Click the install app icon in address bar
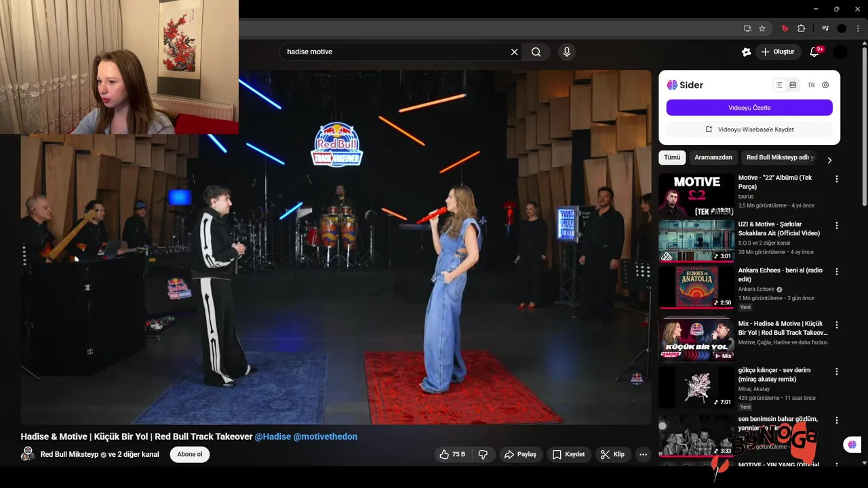Viewport: 868px width, 488px height. click(747, 28)
